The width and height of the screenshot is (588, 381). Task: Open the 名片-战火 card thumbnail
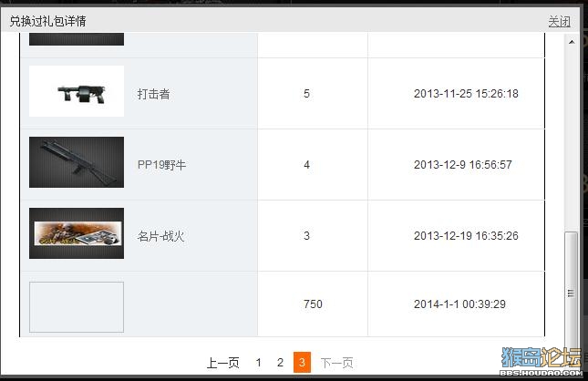[x=77, y=233]
